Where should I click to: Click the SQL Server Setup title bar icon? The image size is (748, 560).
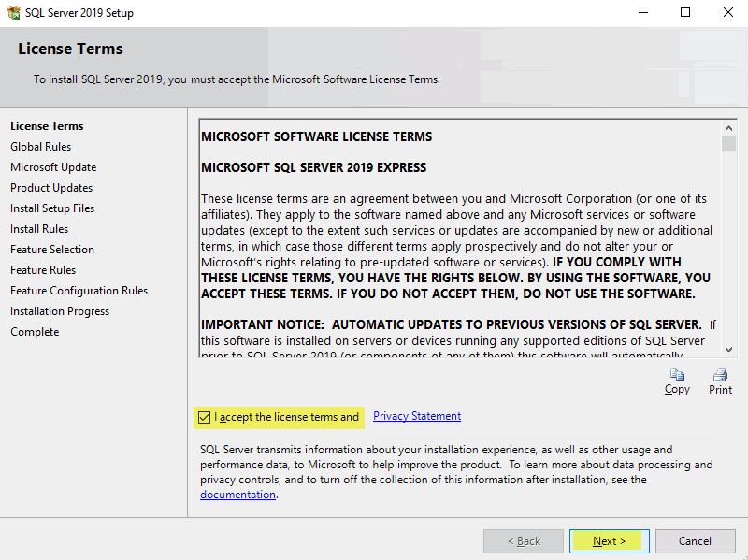click(x=13, y=12)
